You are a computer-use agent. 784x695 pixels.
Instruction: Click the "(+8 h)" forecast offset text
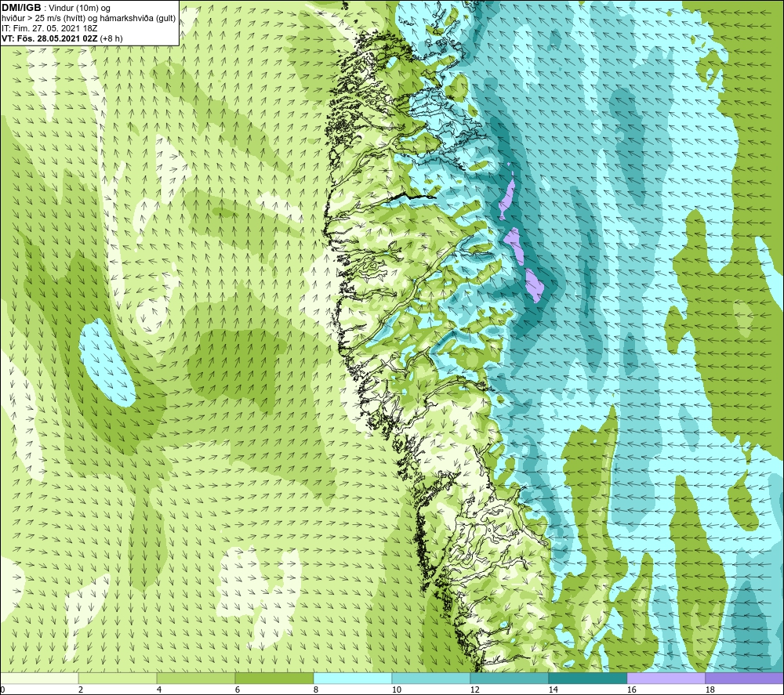pos(111,38)
